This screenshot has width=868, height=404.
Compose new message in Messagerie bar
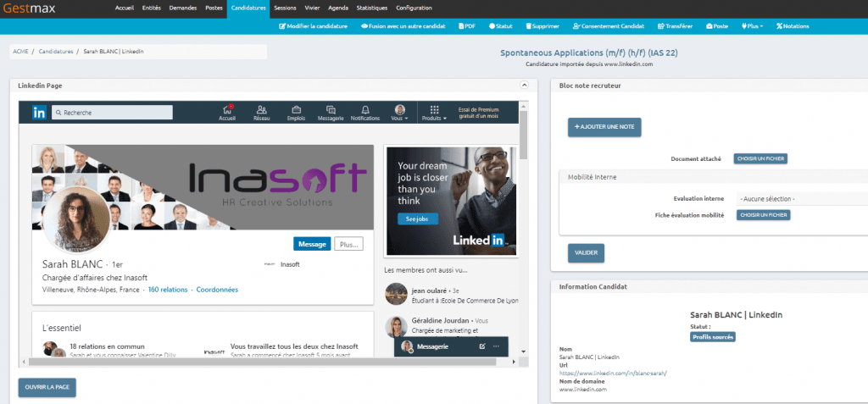point(482,346)
